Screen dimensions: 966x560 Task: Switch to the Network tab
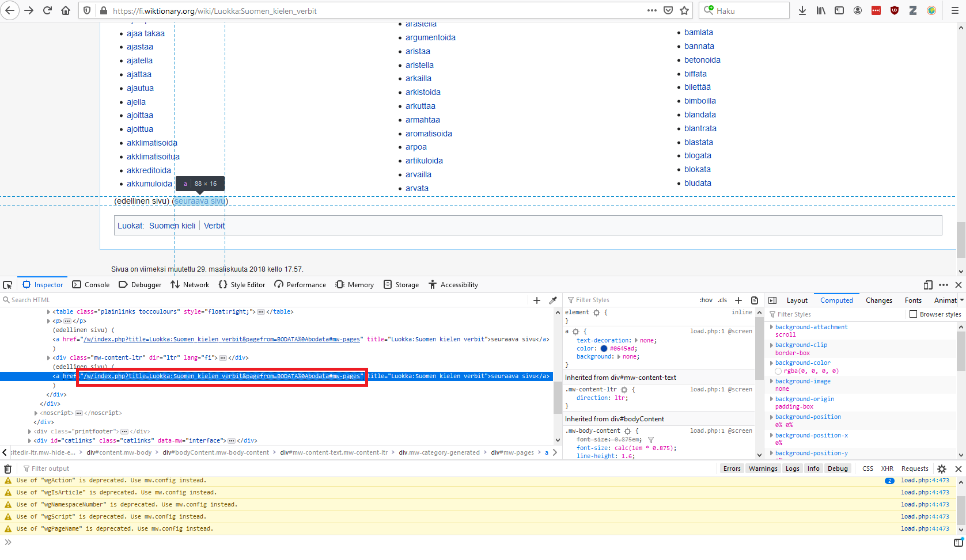tap(190, 285)
